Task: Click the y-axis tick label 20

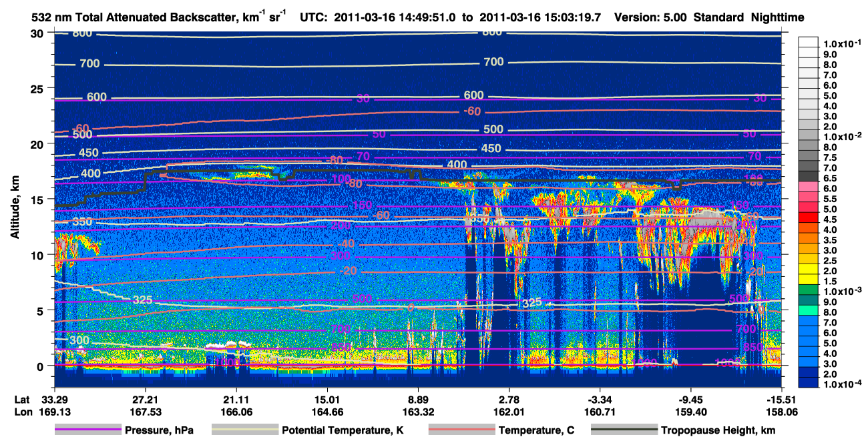Action: pyautogui.click(x=39, y=143)
